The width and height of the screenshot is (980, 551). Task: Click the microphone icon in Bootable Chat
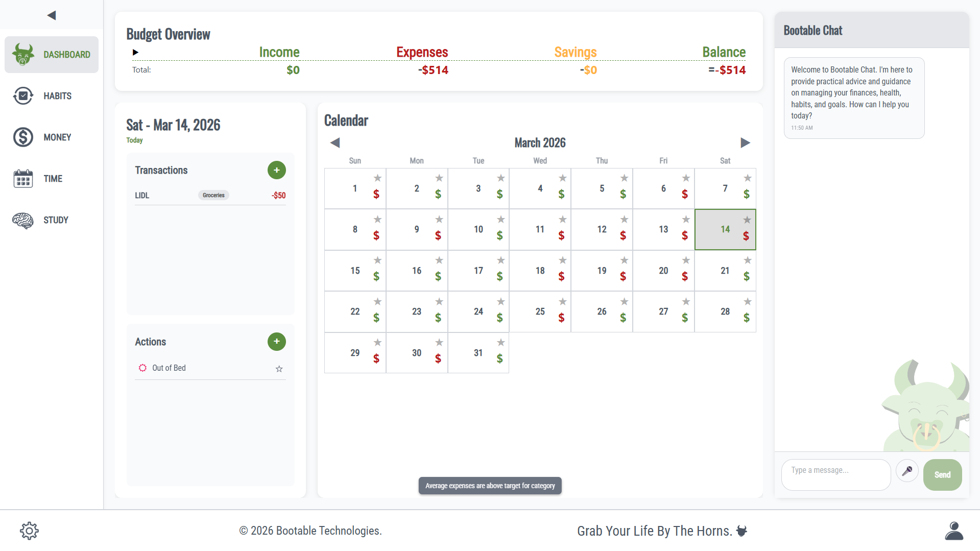907,471
